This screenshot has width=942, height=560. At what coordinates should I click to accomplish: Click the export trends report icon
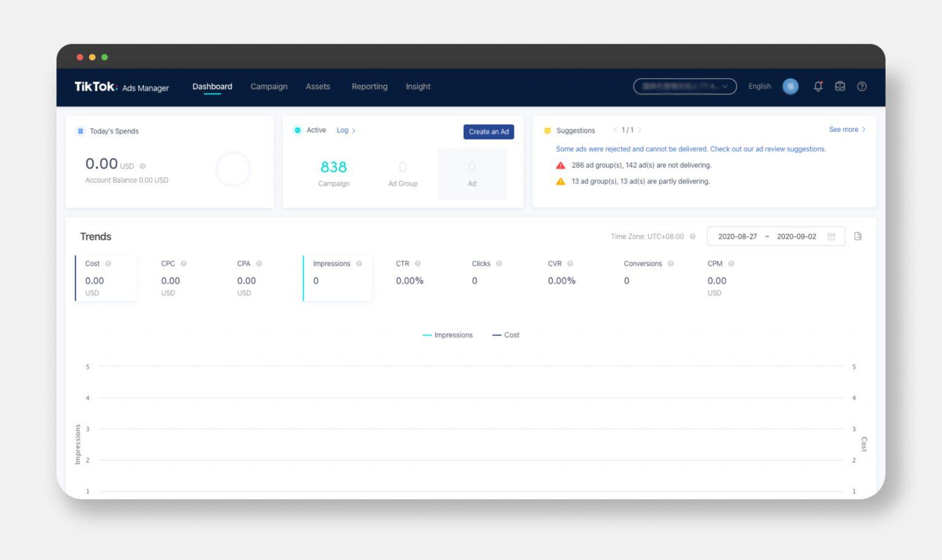858,236
